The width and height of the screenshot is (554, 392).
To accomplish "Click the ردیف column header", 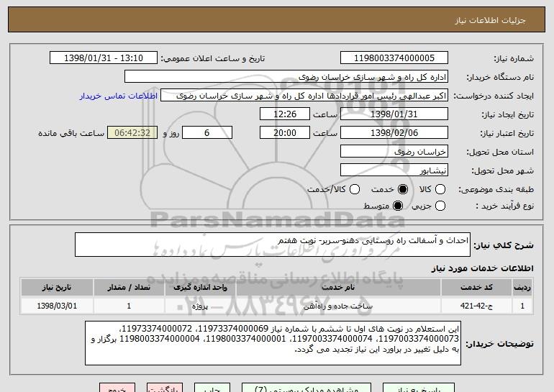I will tap(522, 287).
